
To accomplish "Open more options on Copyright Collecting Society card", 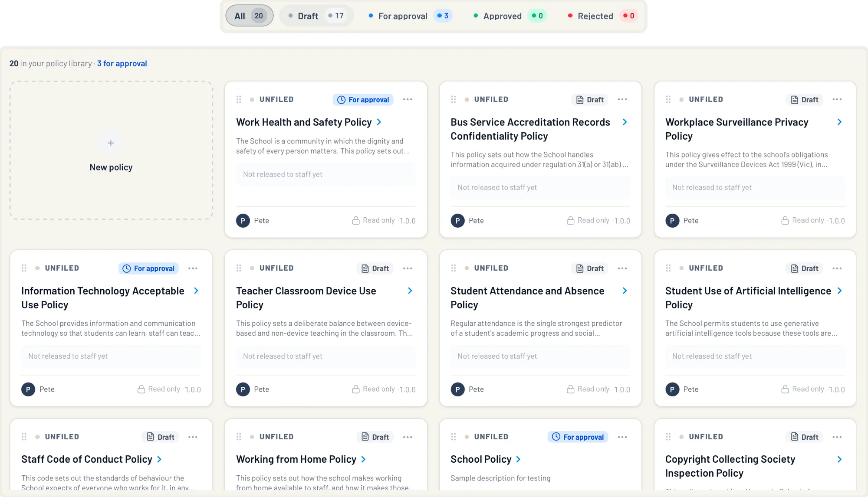I will click(x=837, y=437).
